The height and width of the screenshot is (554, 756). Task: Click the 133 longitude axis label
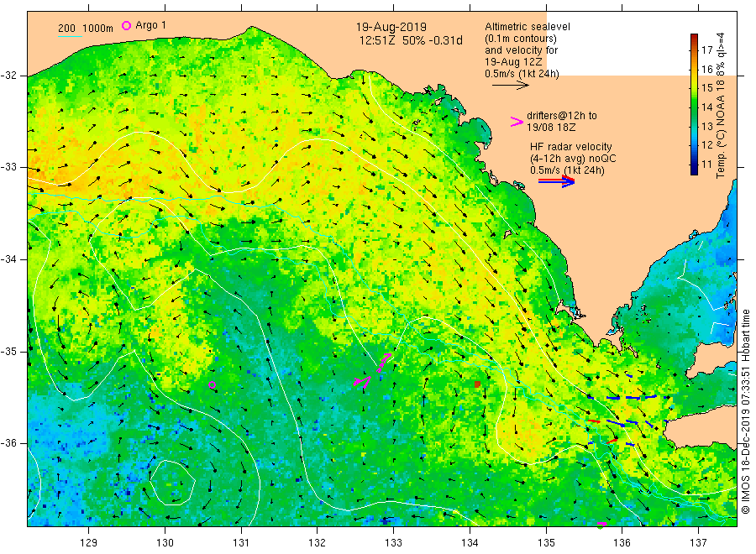(393, 543)
